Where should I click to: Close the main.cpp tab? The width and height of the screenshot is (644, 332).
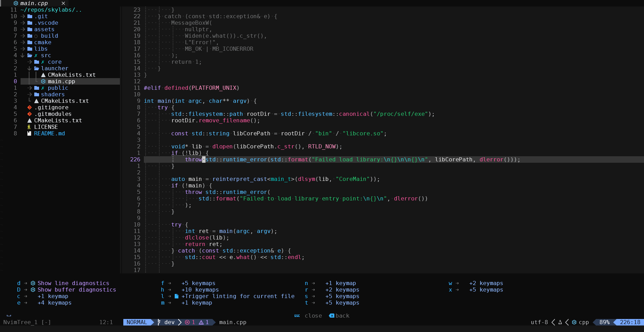[x=63, y=3]
